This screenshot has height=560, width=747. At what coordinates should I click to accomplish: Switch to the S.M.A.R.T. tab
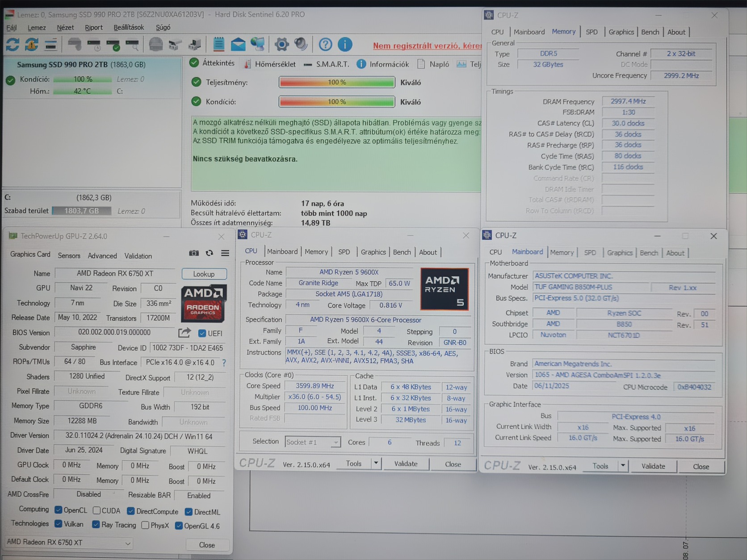click(x=327, y=64)
